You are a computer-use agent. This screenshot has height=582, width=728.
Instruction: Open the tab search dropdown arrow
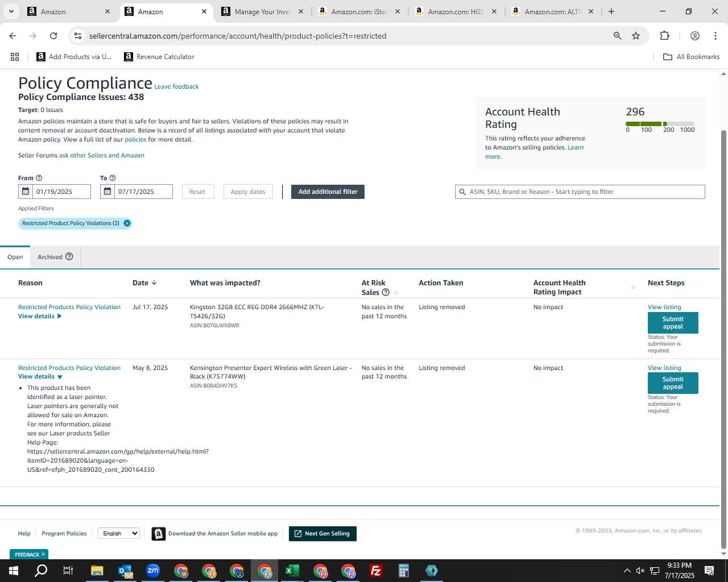pyautogui.click(x=11, y=11)
